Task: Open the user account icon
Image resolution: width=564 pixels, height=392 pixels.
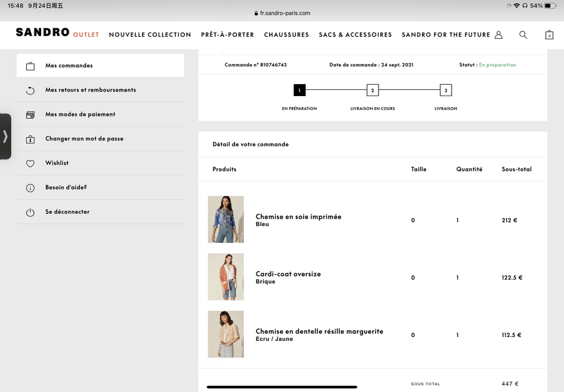Action: click(498, 35)
